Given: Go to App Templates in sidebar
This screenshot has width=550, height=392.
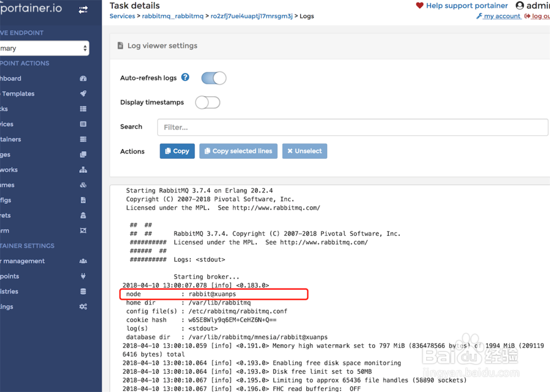Looking at the screenshot, I should (17, 93).
